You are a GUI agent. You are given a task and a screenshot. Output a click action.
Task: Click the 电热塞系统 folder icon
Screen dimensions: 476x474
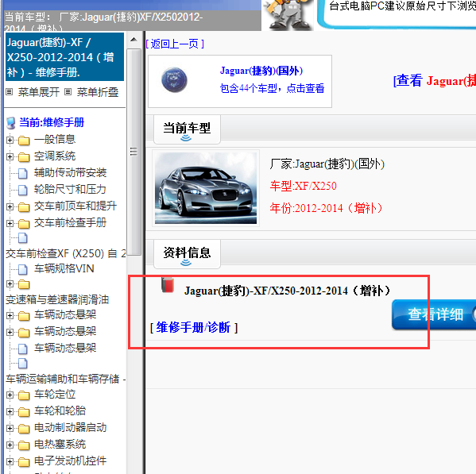(x=24, y=445)
